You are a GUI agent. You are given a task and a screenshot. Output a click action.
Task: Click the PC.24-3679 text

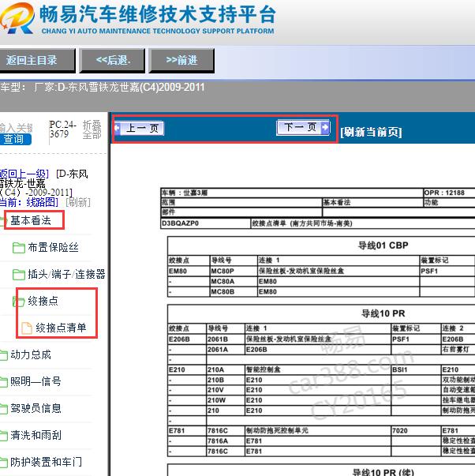[62, 129]
